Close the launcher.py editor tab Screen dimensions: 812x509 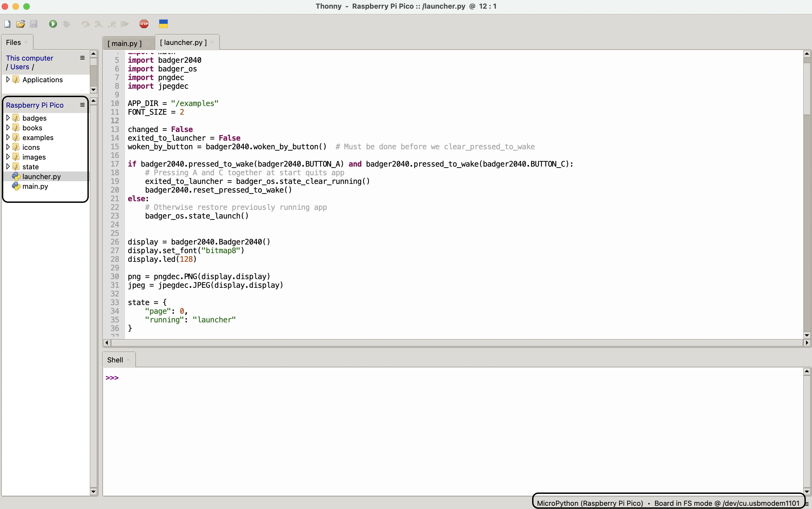tap(212, 42)
